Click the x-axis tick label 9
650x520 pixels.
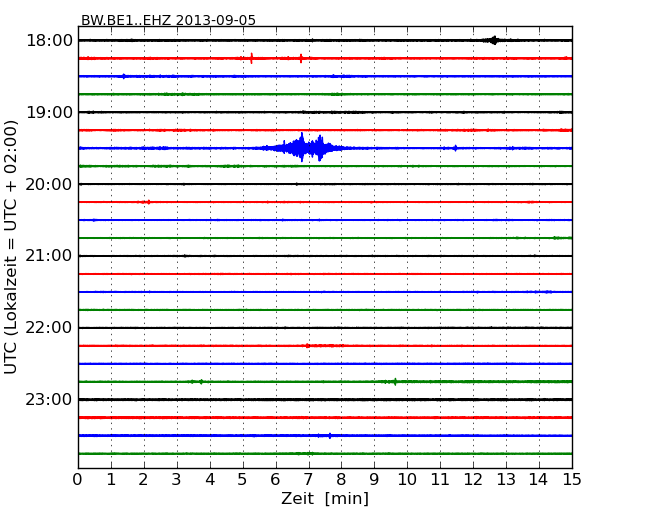(x=374, y=479)
